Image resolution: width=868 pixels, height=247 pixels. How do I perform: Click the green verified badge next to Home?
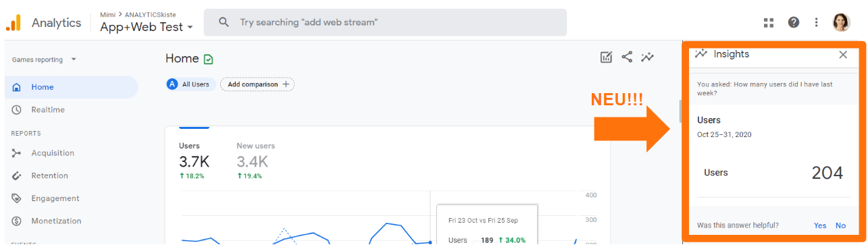pyautogui.click(x=208, y=59)
